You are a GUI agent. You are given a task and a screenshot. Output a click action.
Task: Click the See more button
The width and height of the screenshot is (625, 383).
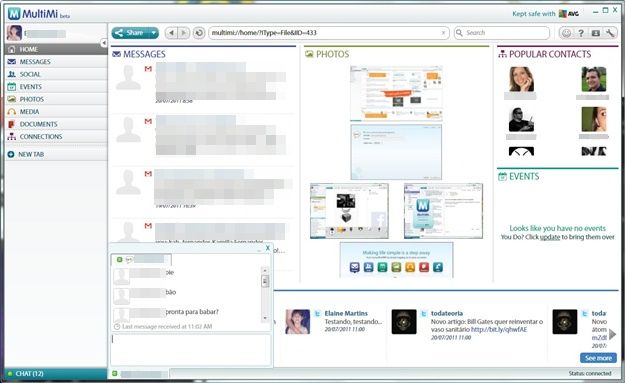[x=598, y=358]
